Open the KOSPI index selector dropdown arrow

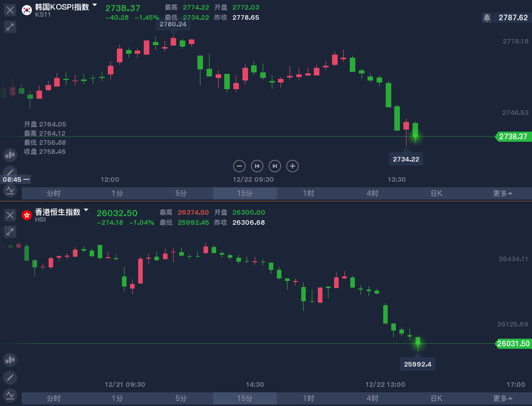coord(95,5)
